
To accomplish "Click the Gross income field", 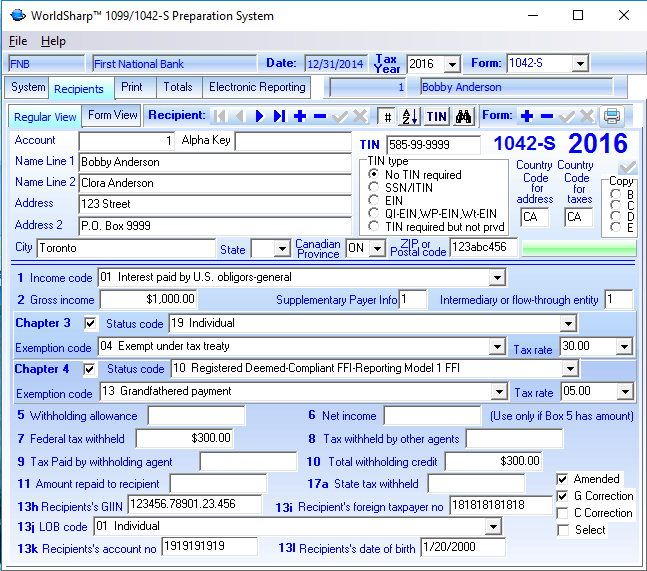I will pyautogui.click(x=149, y=299).
